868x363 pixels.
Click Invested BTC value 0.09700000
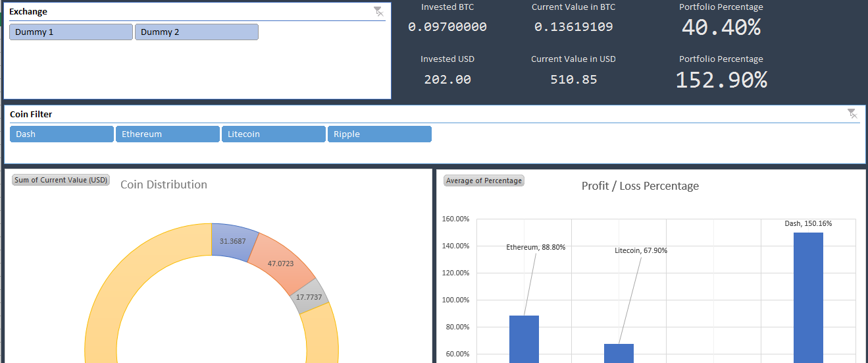coord(447,27)
